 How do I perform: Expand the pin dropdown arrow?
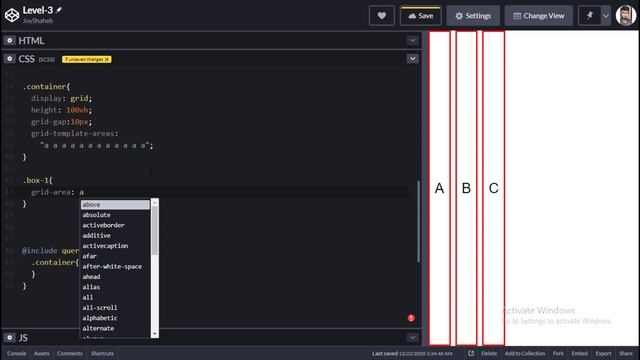pyautogui.click(x=606, y=16)
